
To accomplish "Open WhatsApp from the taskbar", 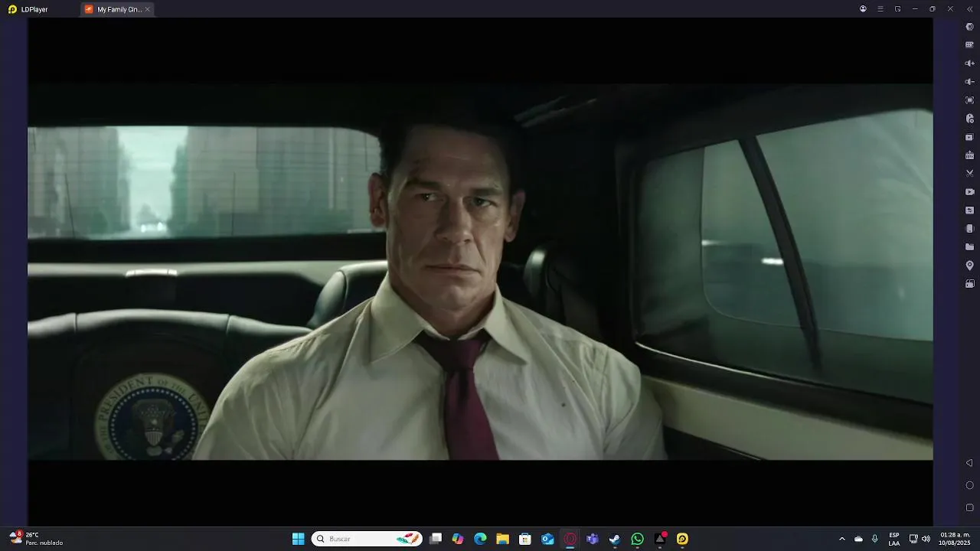I will pyautogui.click(x=637, y=539).
